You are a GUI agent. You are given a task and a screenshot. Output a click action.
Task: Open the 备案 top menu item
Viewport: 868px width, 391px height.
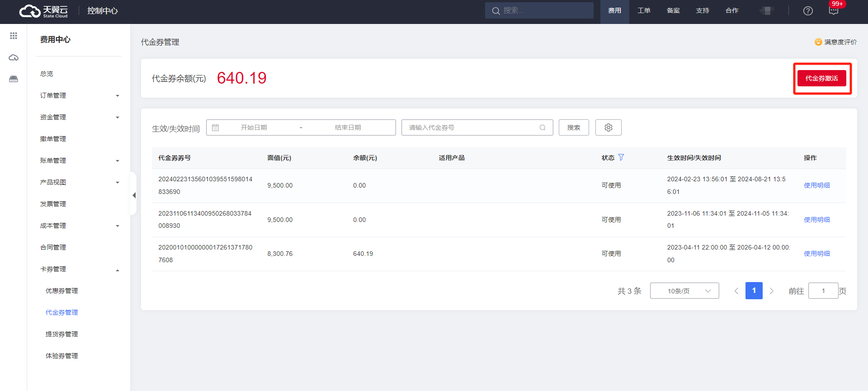pos(673,10)
